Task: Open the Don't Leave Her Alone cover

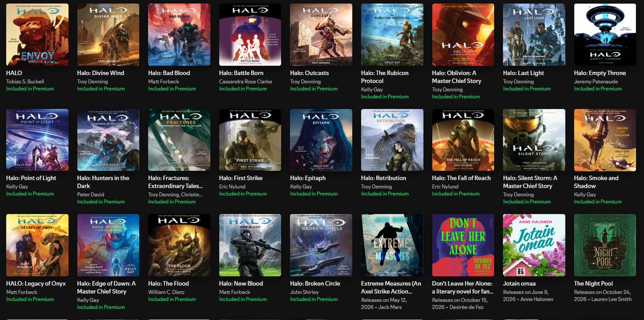Action: 463,245
